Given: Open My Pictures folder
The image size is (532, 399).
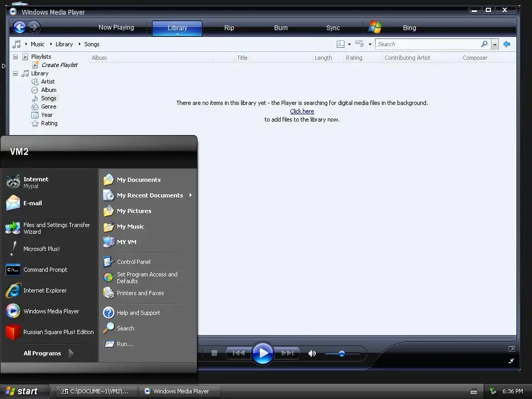Looking at the screenshot, I should pyautogui.click(x=148, y=211).
